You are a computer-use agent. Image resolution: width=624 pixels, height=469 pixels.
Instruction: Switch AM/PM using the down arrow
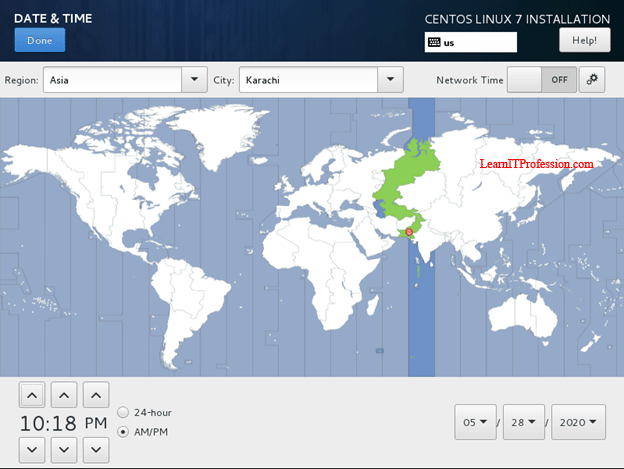click(x=96, y=450)
